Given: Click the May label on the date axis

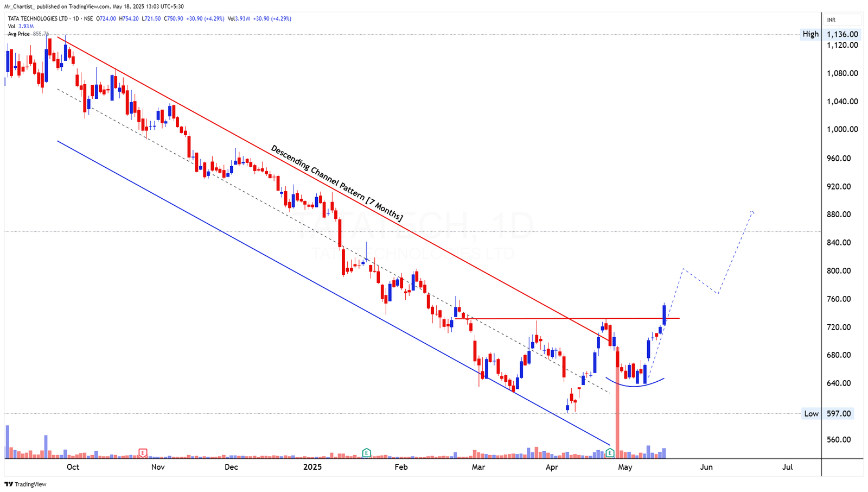Looking at the screenshot, I should 626,466.
